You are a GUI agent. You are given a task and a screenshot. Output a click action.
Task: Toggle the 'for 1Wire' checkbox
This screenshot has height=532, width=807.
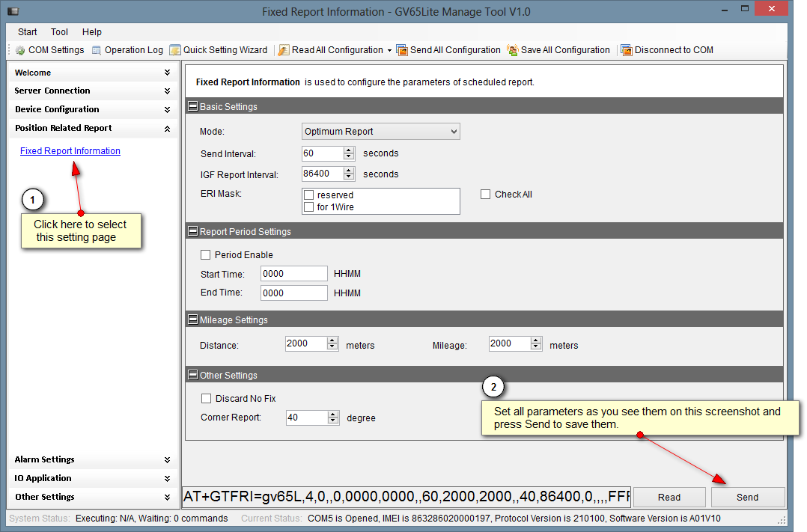pyautogui.click(x=308, y=207)
